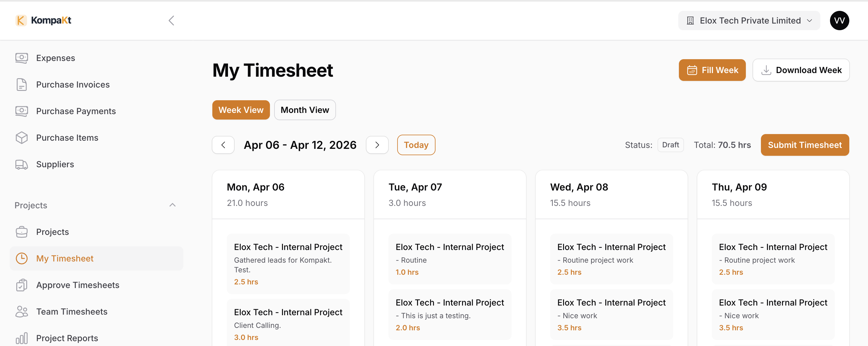
Task: Open Wednesday's Nice work 3.5 hrs entry
Action: tap(611, 315)
